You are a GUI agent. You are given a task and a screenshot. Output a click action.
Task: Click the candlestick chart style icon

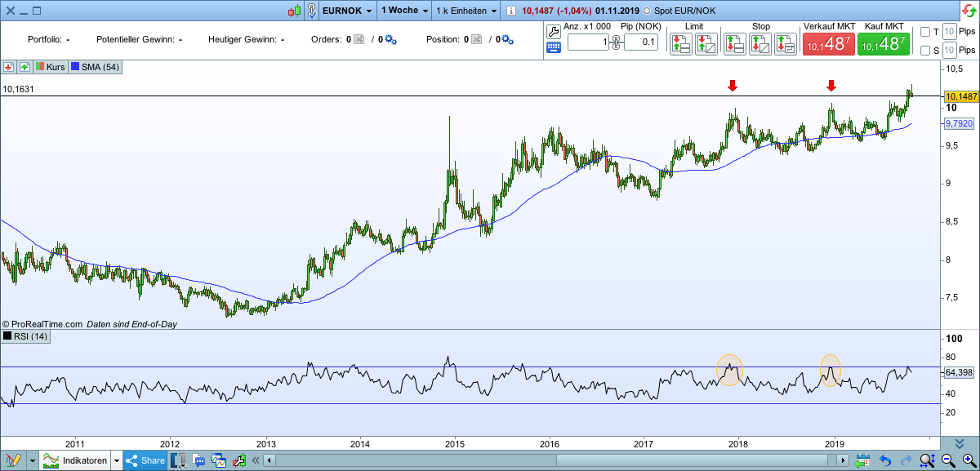tap(294, 11)
